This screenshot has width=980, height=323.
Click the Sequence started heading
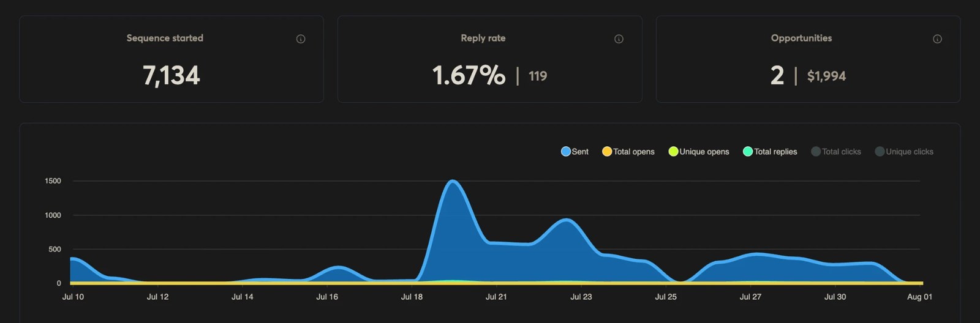(x=165, y=38)
